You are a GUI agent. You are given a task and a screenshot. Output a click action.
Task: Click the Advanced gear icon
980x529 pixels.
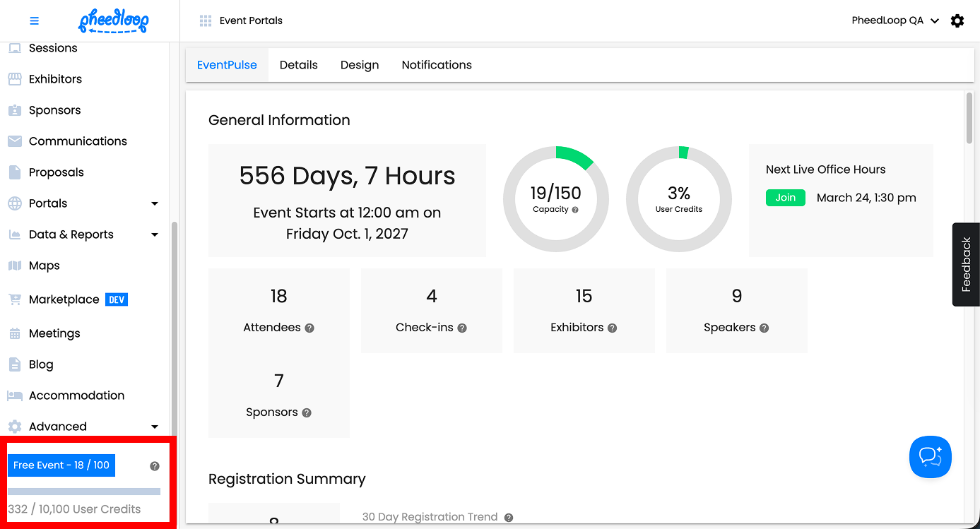[x=15, y=427]
